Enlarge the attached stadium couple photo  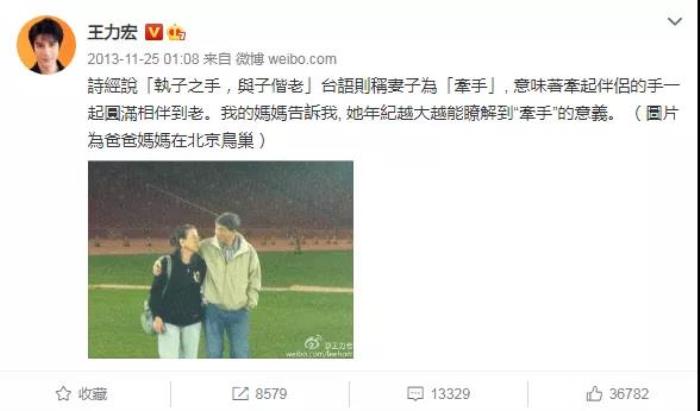(x=221, y=259)
